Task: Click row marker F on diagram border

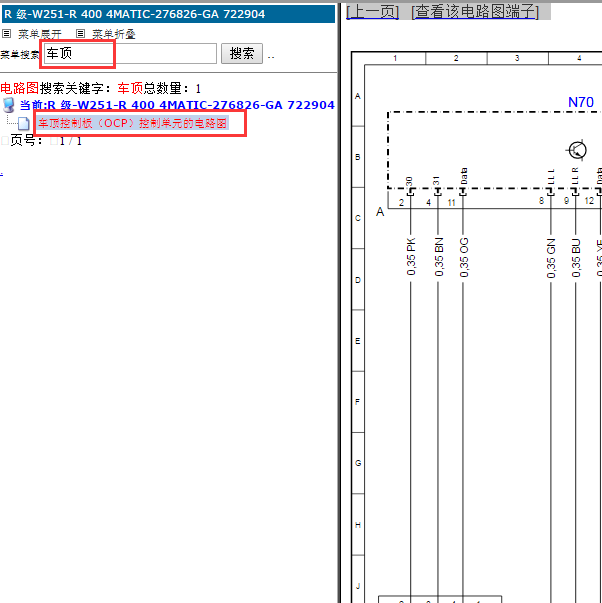Action: point(358,402)
